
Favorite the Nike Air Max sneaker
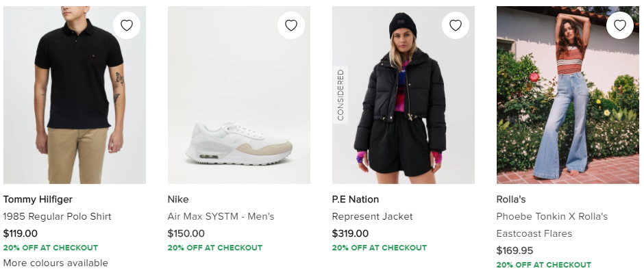tap(290, 25)
